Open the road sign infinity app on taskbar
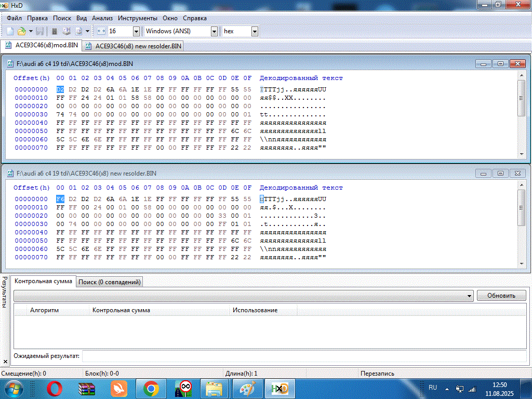 183,389
